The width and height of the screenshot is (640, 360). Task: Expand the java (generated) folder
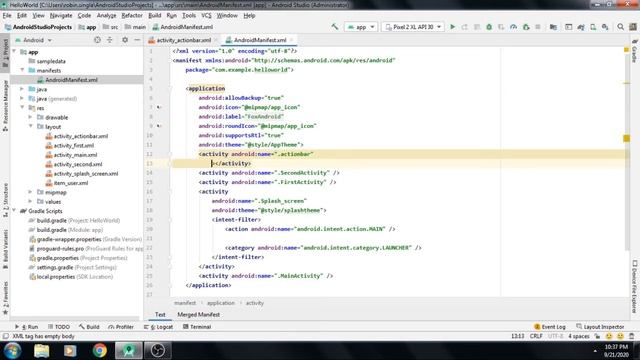click(22, 98)
